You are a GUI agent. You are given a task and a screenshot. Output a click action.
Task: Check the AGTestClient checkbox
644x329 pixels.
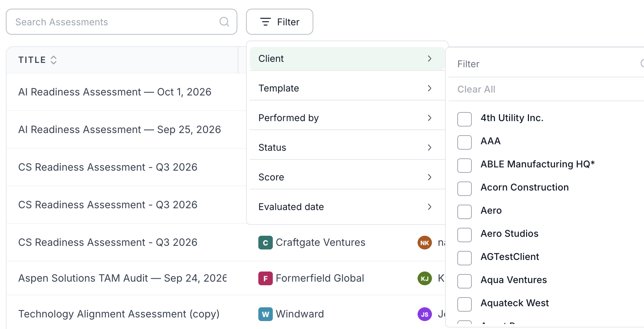click(x=465, y=258)
